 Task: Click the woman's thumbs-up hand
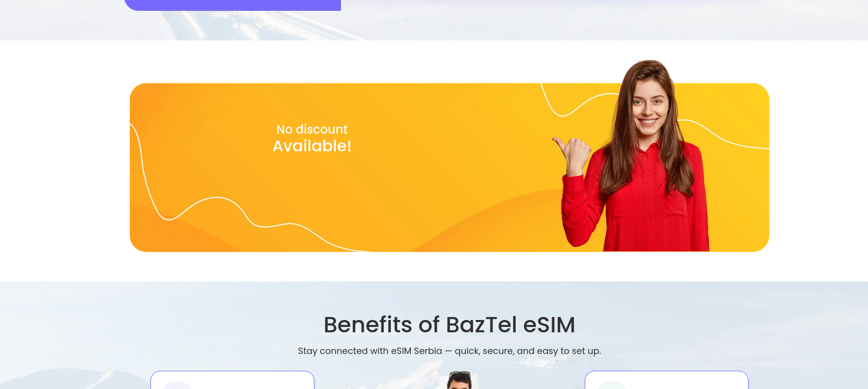pos(572,155)
